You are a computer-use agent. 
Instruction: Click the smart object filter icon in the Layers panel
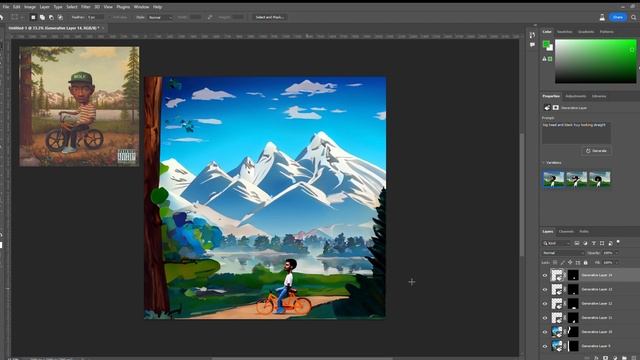click(611, 243)
